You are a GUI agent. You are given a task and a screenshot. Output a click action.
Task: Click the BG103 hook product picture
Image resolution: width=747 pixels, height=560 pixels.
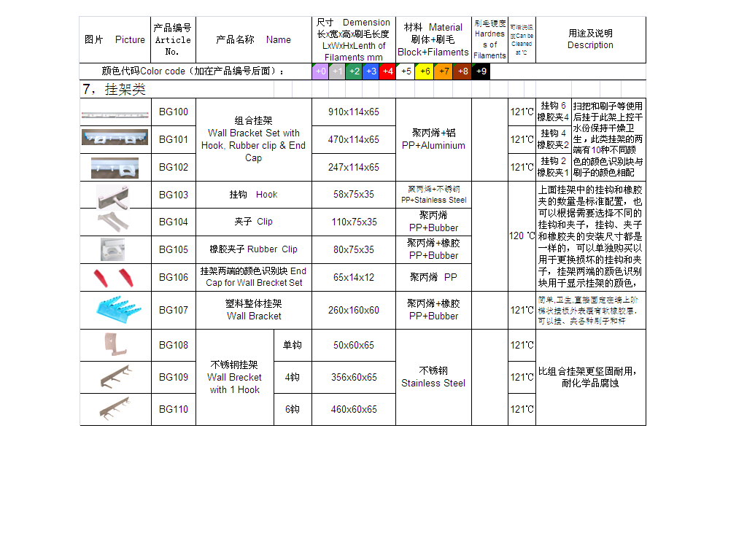point(113,197)
